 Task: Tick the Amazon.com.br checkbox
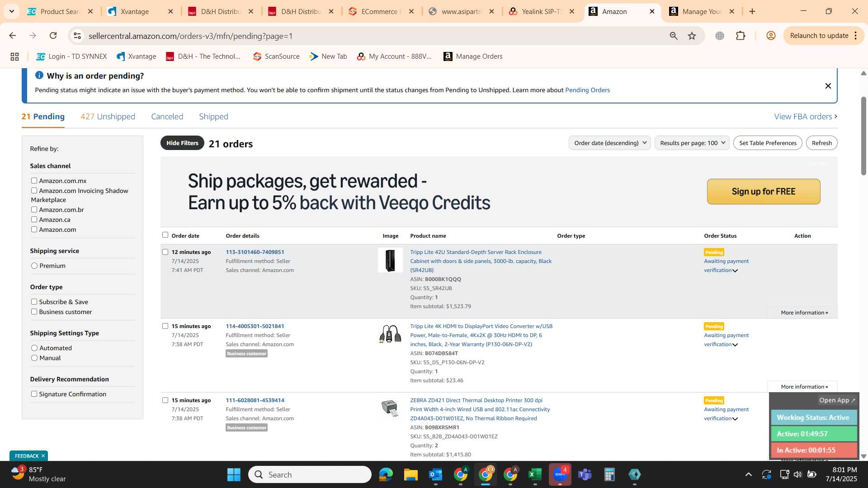pyautogui.click(x=34, y=210)
